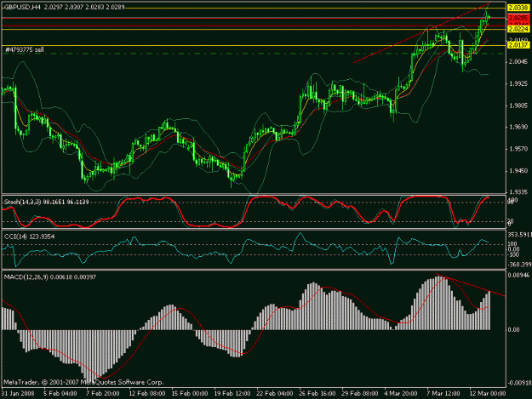Click the 4 Mar 20:00 time label

(x=401, y=393)
